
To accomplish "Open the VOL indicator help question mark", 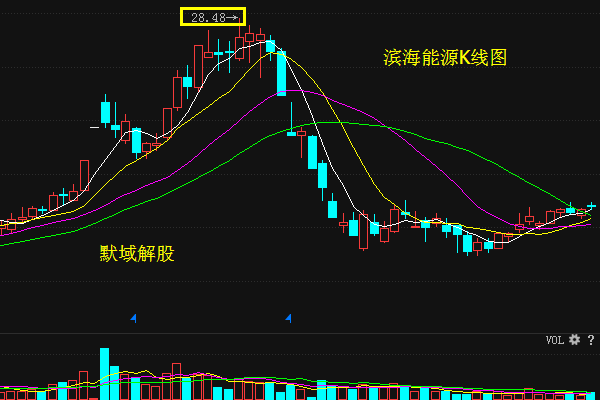I will [x=591, y=340].
